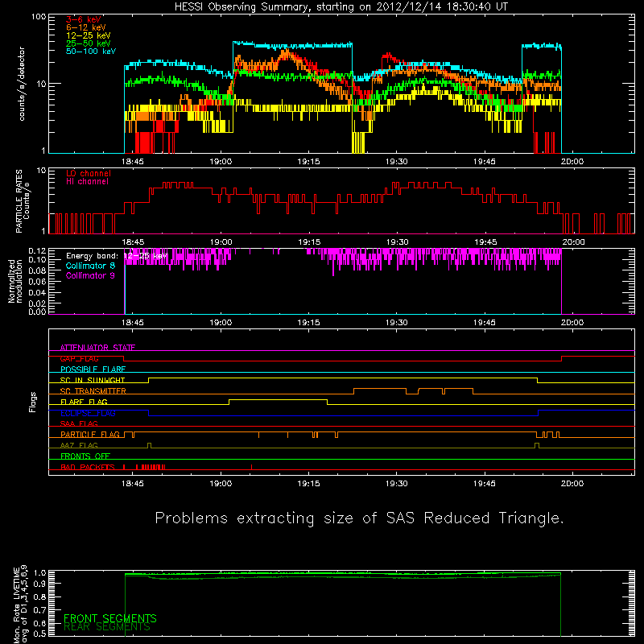Click the FRONT SEGMENTS legend label

coord(110,618)
